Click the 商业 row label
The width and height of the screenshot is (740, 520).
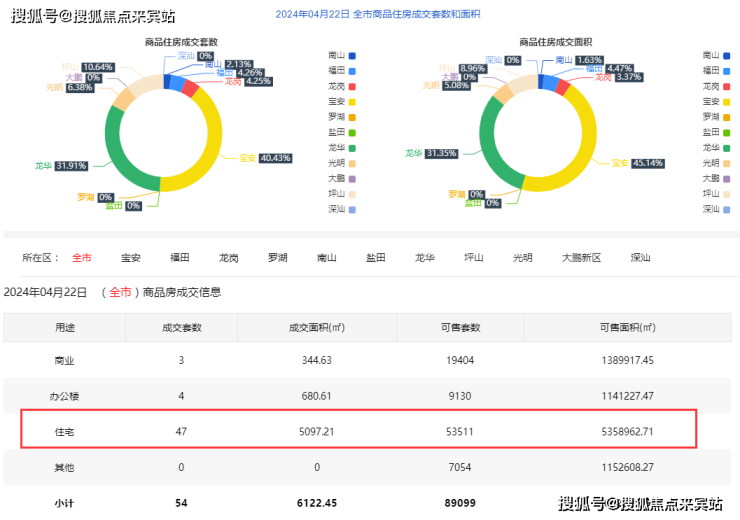(x=65, y=361)
